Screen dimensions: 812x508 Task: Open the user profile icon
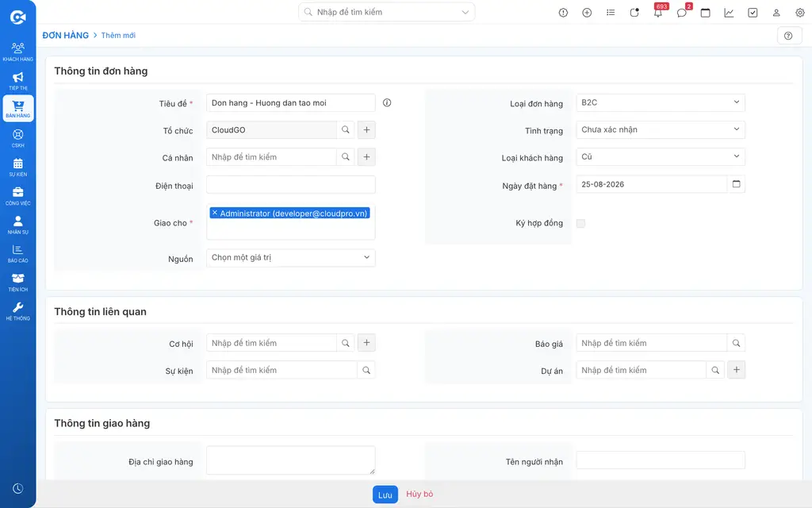[776, 13]
